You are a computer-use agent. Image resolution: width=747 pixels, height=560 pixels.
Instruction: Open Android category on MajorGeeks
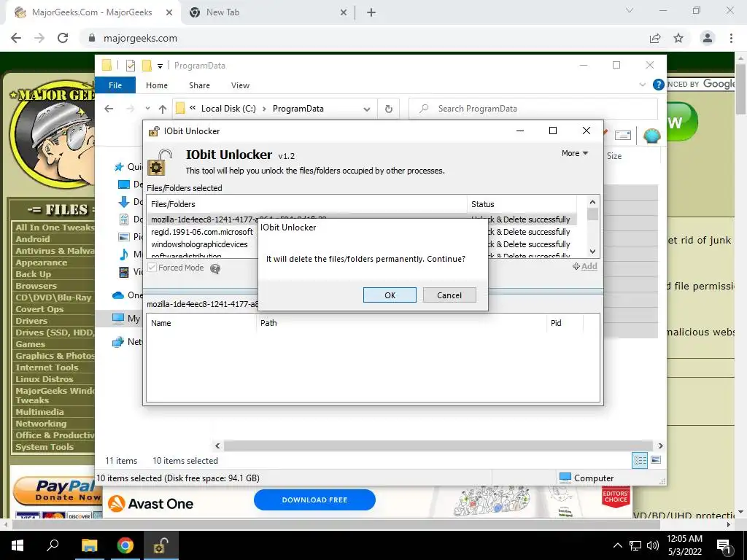(32, 239)
